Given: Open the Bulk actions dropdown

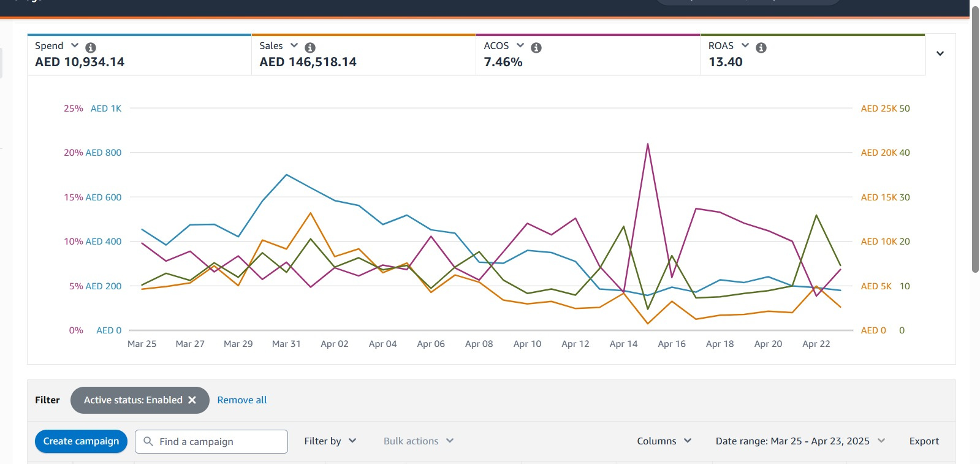Looking at the screenshot, I should [x=419, y=441].
